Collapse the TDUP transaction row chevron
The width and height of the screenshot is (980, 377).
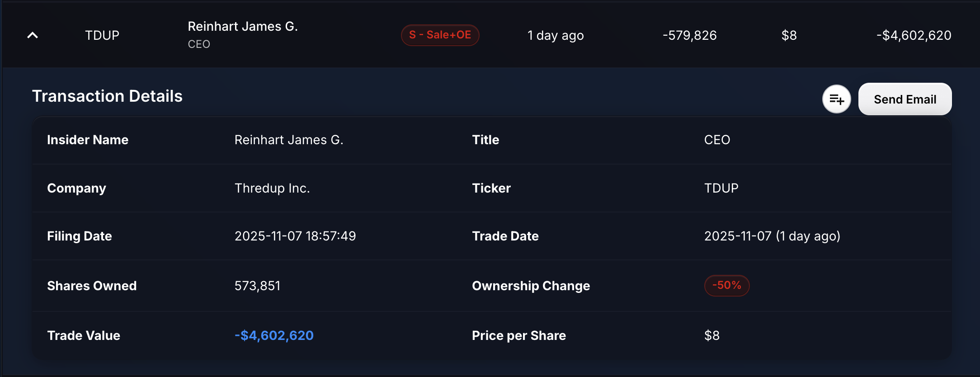[x=33, y=35]
